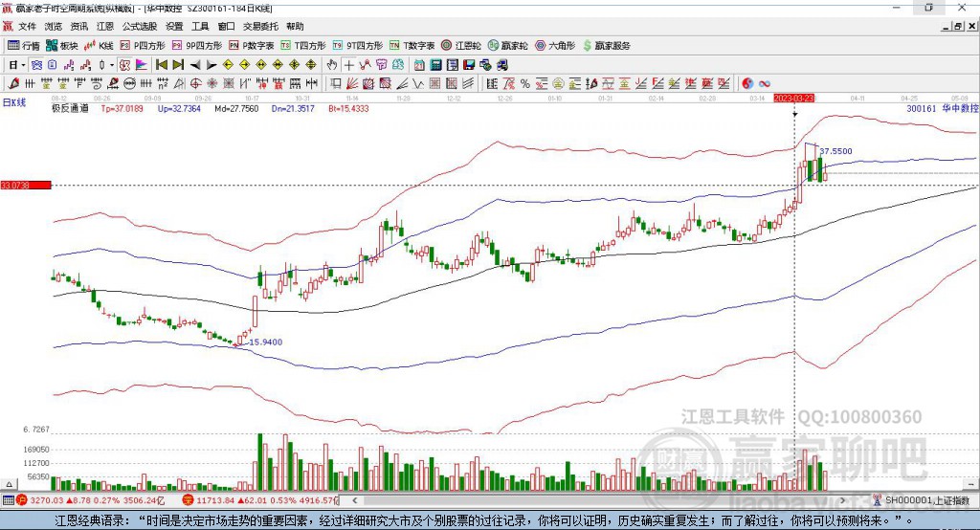Click the up arrow near volume panel
Viewport: 980px width, 530px height.
pyautogui.click(x=9, y=484)
